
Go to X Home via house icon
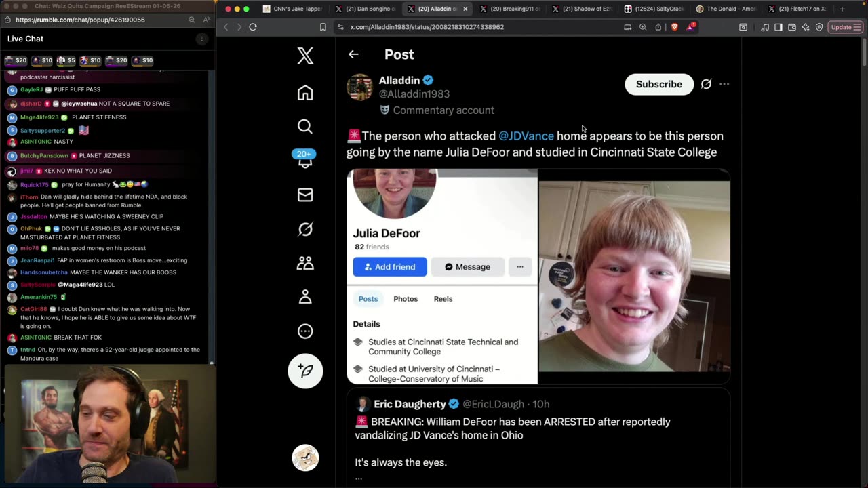pos(305,93)
